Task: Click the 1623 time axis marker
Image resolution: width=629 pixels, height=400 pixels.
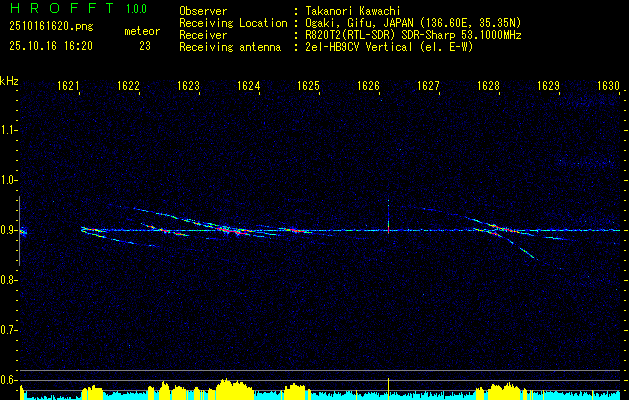Action: [x=189, y=86]
